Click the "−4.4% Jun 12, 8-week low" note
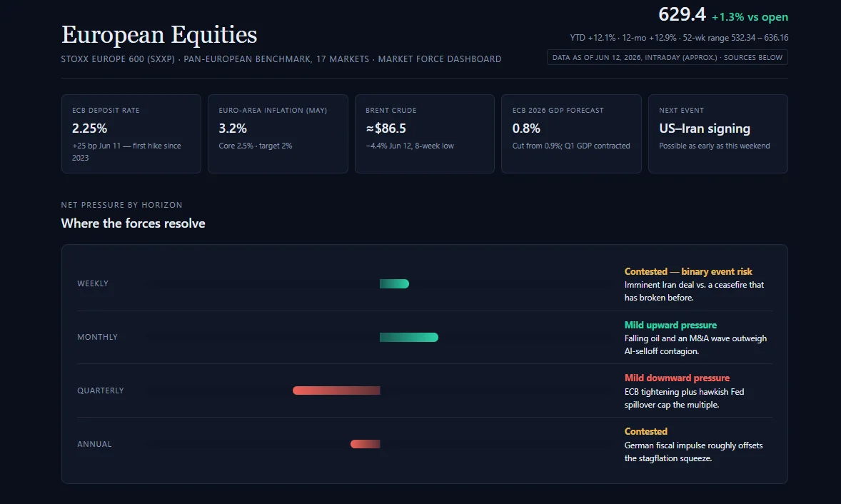 410,146
